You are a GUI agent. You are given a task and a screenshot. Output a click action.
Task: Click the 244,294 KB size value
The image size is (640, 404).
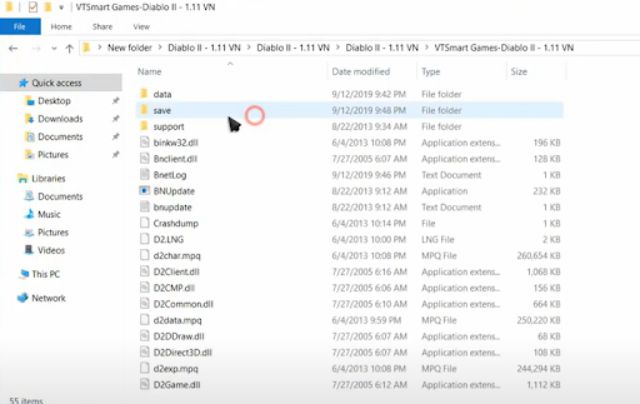[x=538, y=369]
